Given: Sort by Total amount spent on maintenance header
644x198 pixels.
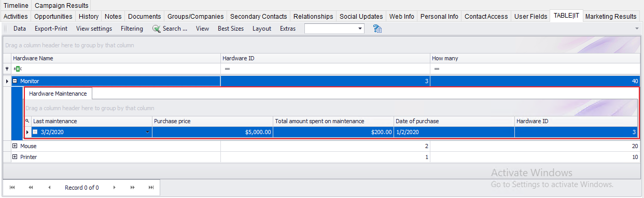Looking at the screenshot, I should pyautogui.click(x=333, y=121).
